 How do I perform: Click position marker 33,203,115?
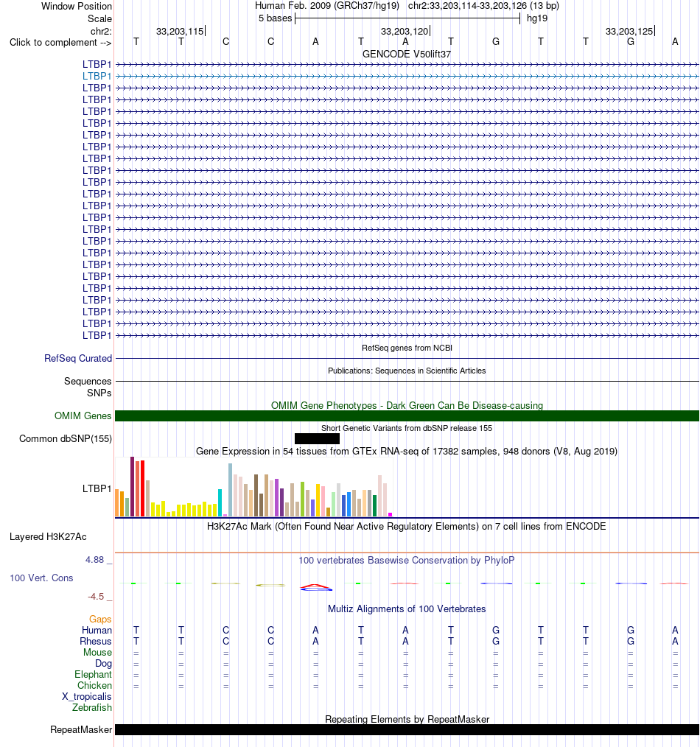tap(180, 32)
